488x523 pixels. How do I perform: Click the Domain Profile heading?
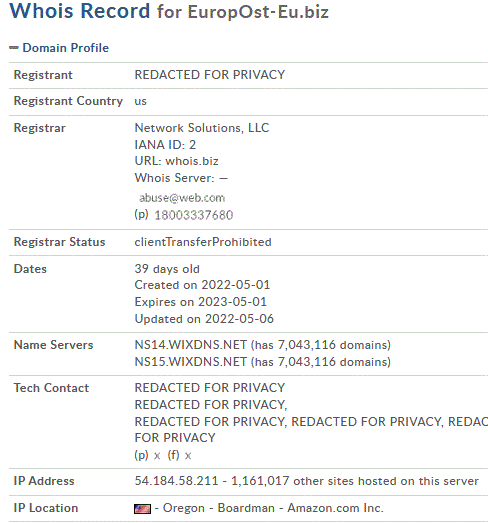[65, 48]
